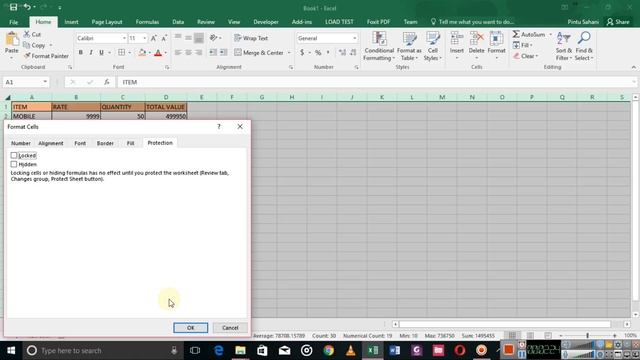Click the Cut scissors icon
Image resolution: width=640 pixels, height=360 pixels.
click(27, 34)
